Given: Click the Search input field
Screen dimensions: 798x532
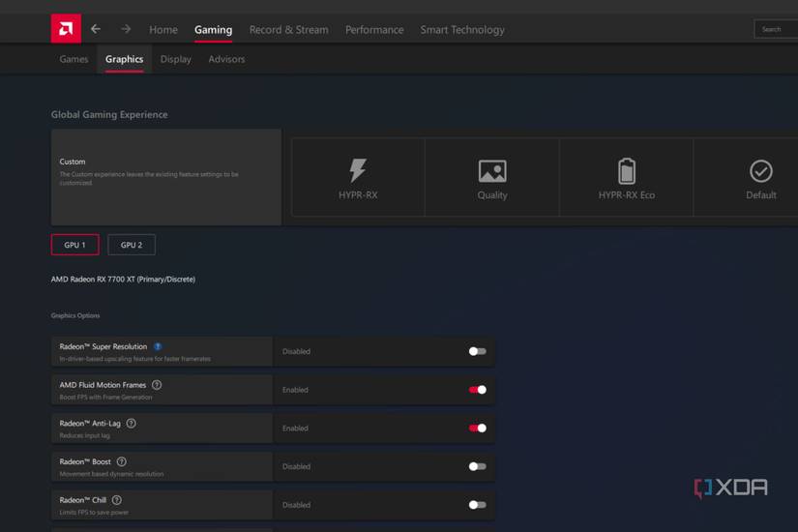Looking at the screenshot, I should click(777, 29).
